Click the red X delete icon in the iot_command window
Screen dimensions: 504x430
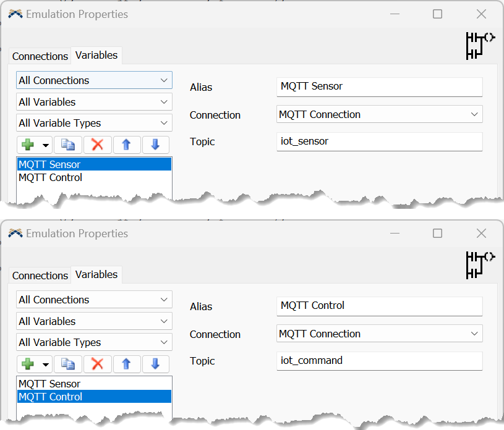coord(97,364)
